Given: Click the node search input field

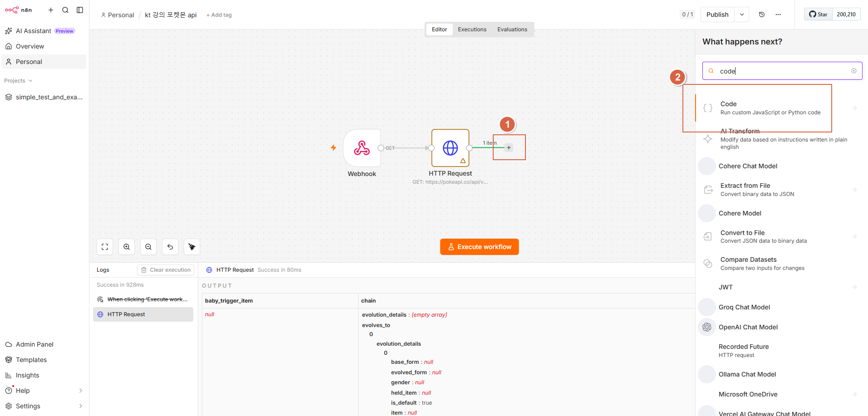Looking at the screenshot, I should 782,71.
